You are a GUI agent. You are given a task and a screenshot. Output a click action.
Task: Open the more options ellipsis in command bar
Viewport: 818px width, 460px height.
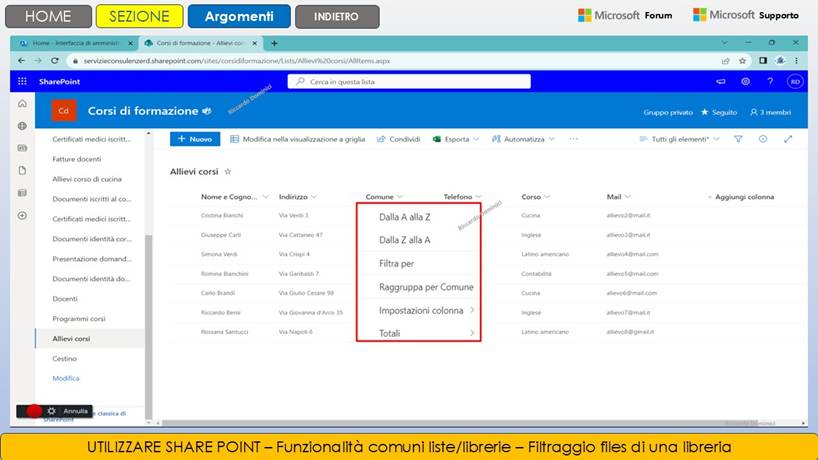point(573,139)
